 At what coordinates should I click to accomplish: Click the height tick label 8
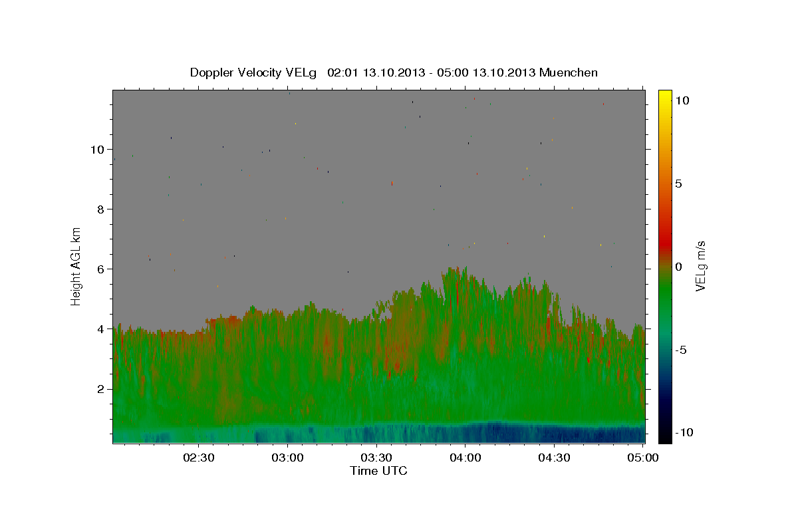100,209
